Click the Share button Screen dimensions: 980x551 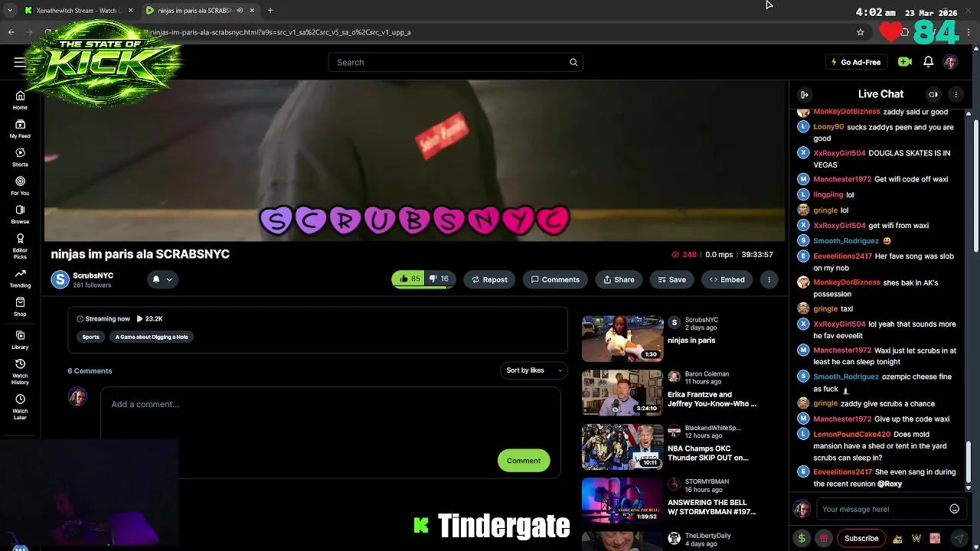(x=619, y=279)
